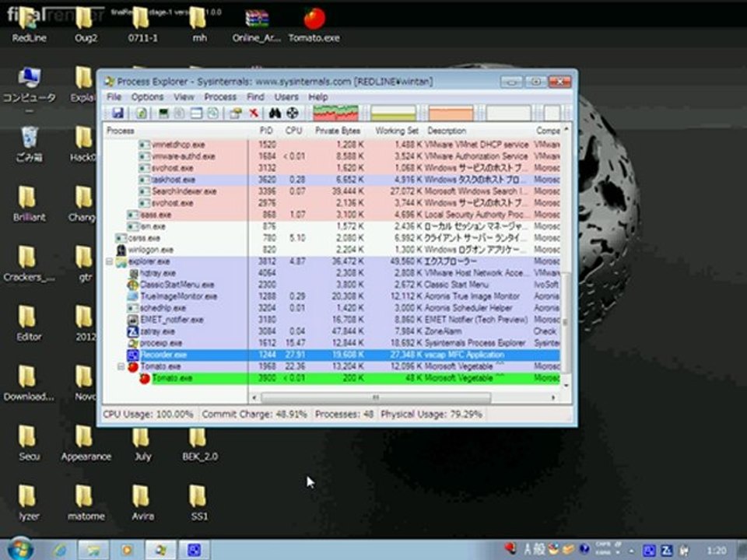Open the View menu

coord(184,96)
